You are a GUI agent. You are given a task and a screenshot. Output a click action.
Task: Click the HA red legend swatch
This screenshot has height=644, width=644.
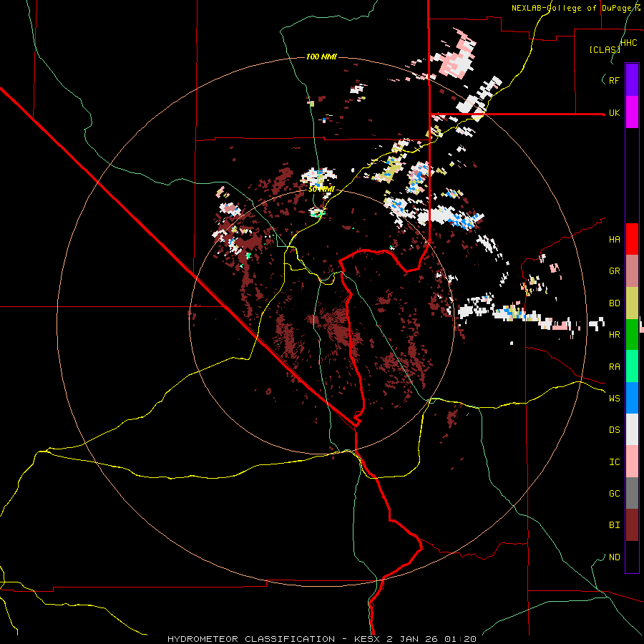tap(632, 239)
